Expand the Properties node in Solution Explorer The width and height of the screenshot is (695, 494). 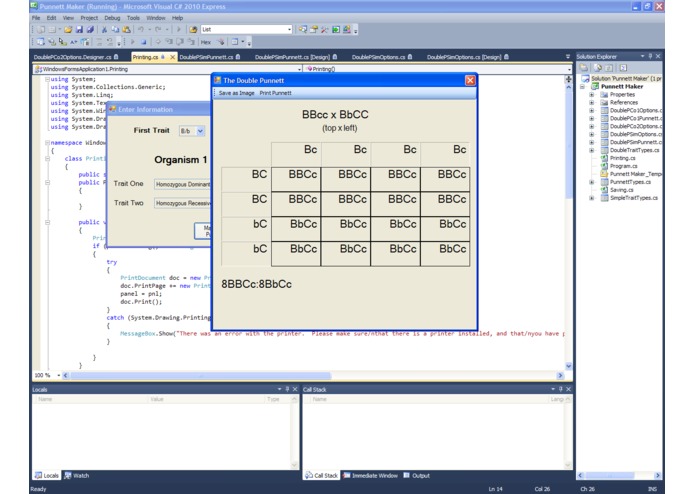coord(591,95)
